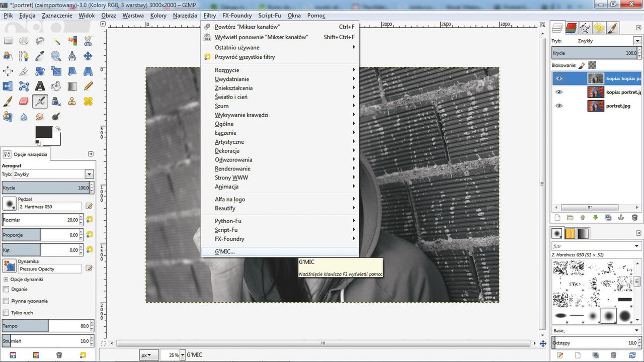Select the Paintbrush tool
The height and width of the screenshot is (362, 644).
tap(8, 101)
